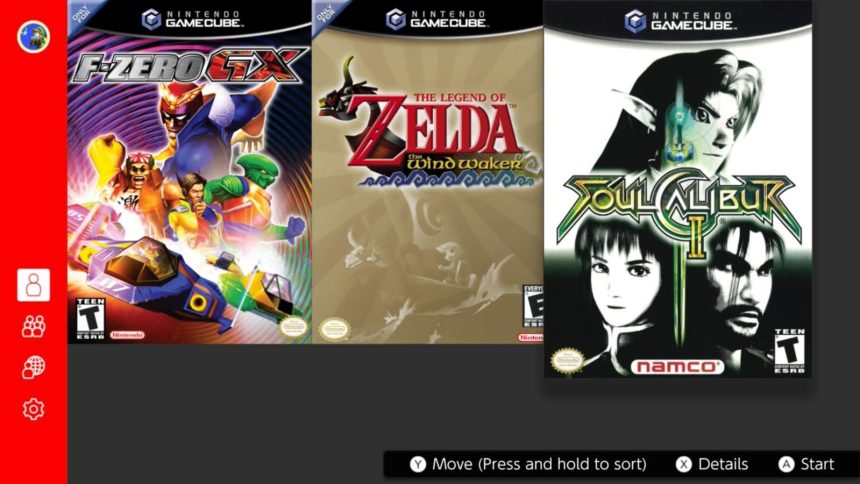Open the online play globe icon
The height and width of the screenshot is (484, 860).
tap(33, 367)
